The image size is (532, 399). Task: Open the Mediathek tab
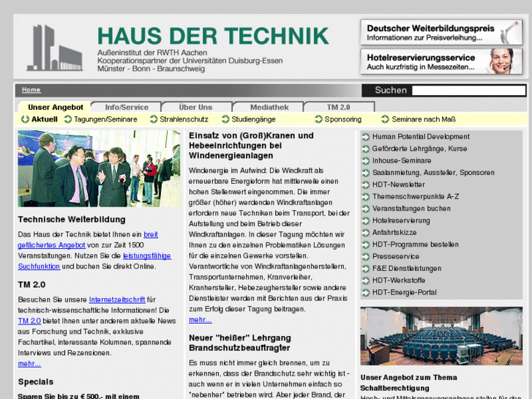coord(269,108)
